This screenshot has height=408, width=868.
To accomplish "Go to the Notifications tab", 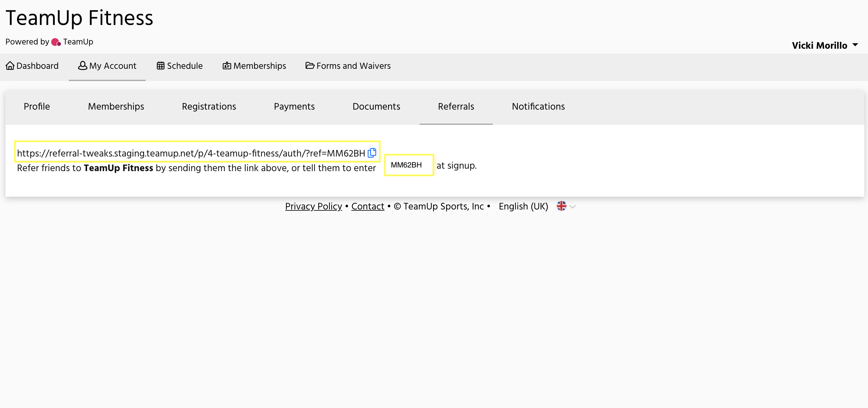I will (x=538, y=107).
